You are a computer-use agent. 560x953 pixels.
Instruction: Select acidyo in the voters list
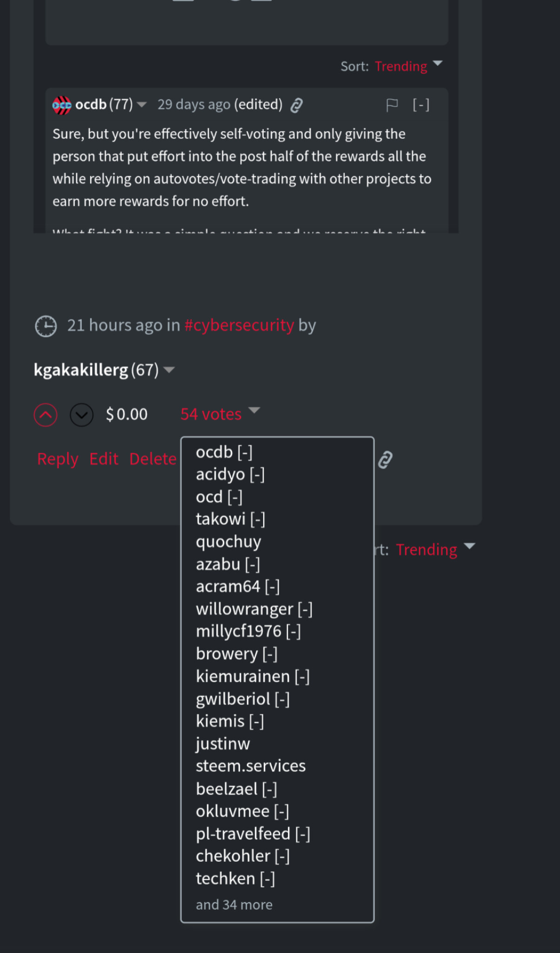point(220,474)
